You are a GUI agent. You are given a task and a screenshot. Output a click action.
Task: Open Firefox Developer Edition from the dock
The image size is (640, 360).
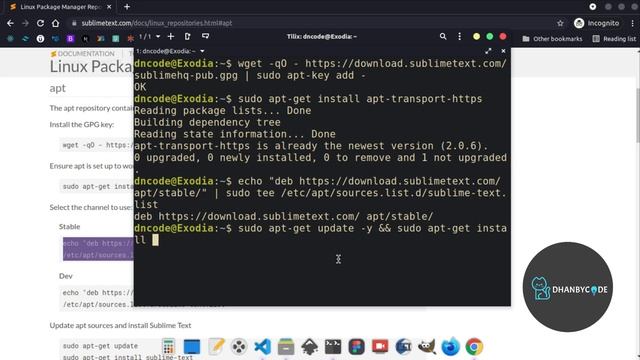coord(450,347)
